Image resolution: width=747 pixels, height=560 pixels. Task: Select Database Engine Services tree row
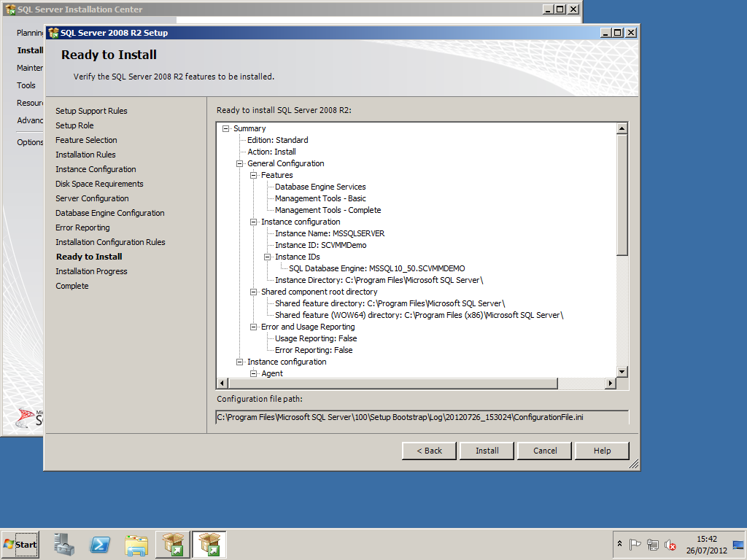click(x=320, y=187)
